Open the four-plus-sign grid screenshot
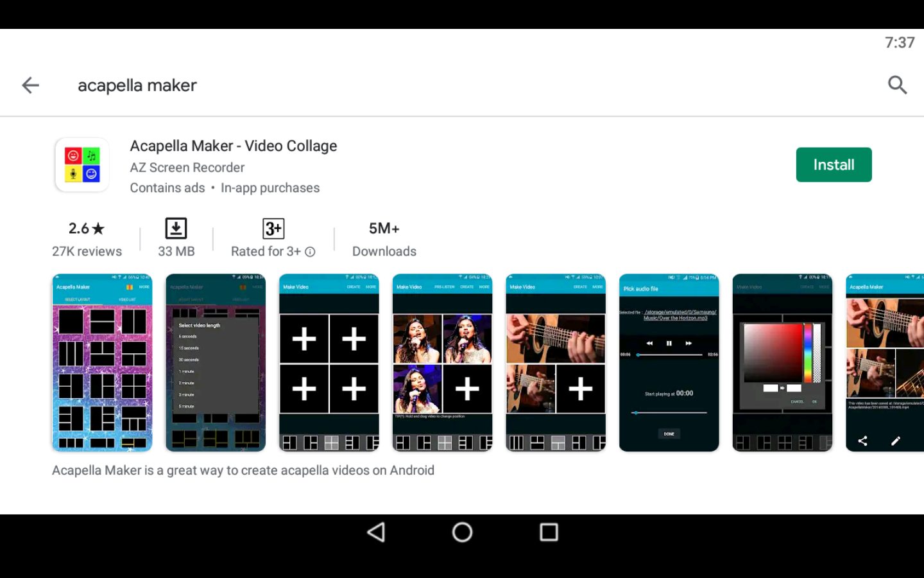The image size is (924, 578). [x=329, y=363]
